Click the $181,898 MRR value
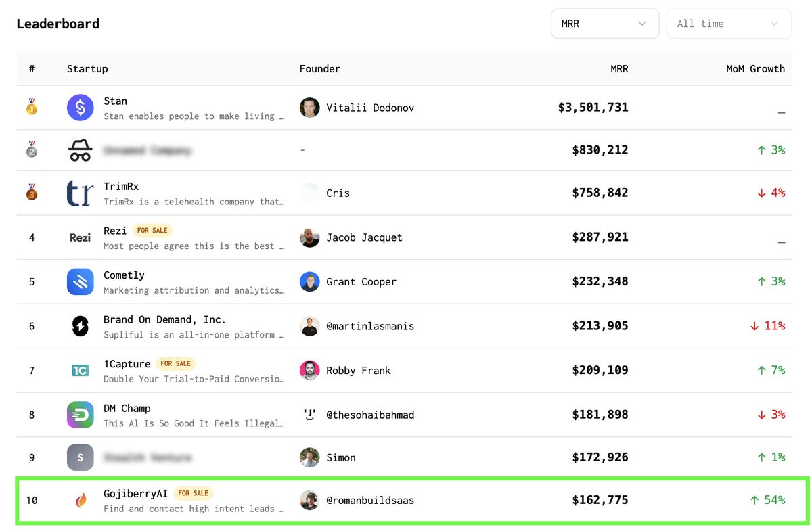The image size is (812, 529). pos(600,415)
